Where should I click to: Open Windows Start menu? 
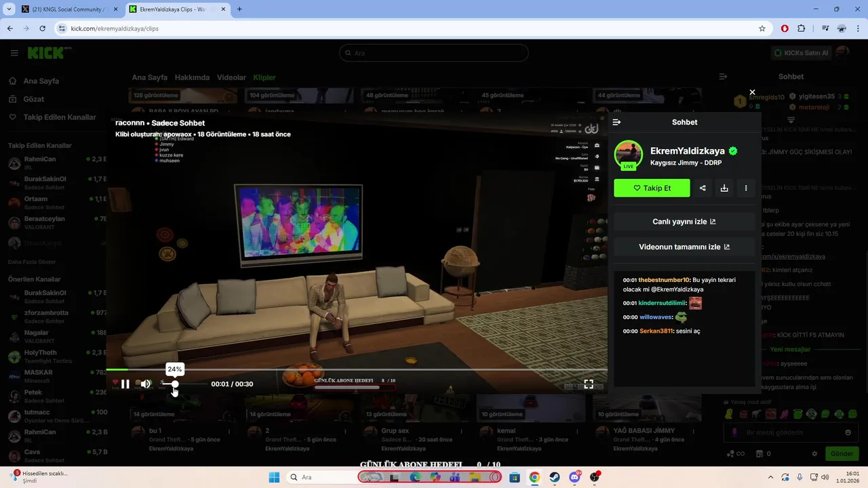[x=274, y=477]
